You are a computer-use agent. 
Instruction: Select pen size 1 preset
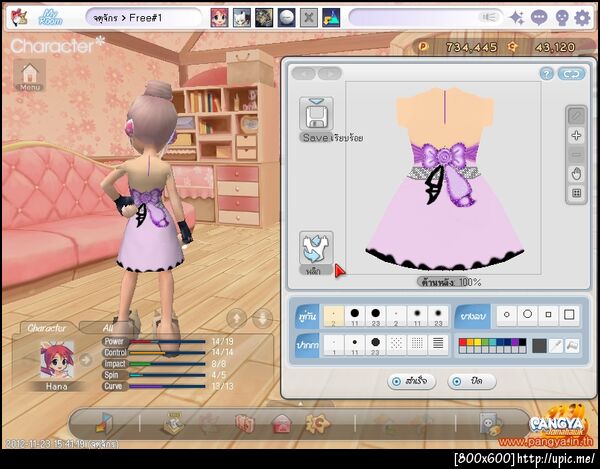(x=334, y=345)
